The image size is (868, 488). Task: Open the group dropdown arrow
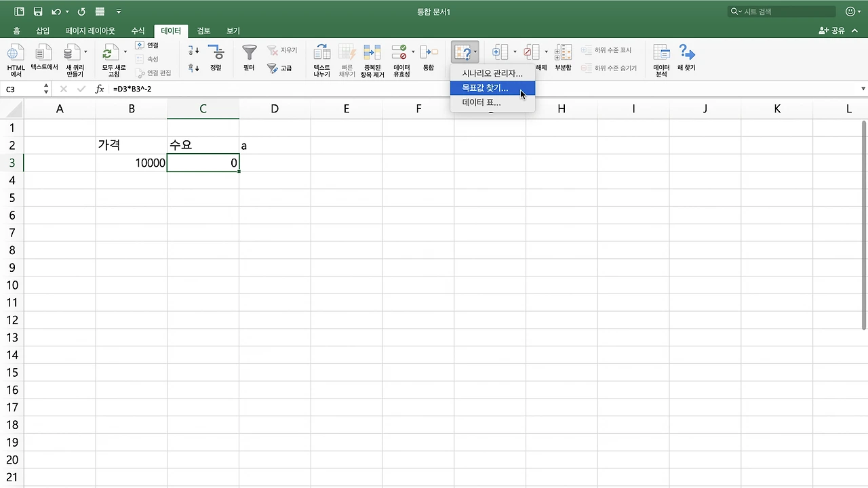515,52
